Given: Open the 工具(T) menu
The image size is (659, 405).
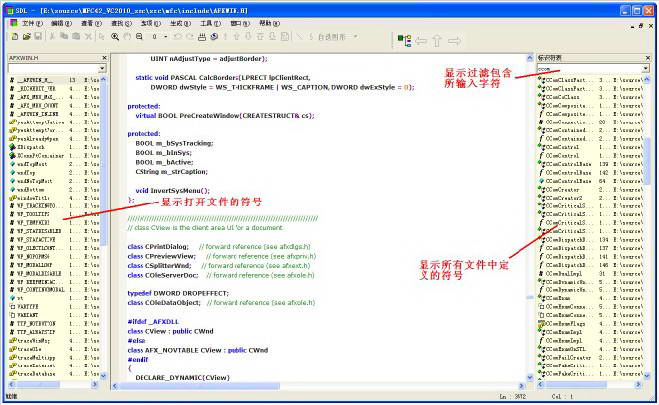Looking at the screenshot, I should click(x=210, y=24).
